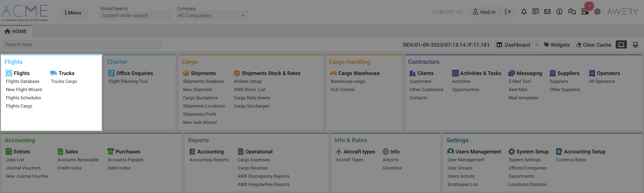Open the Widgets button
644x193 pixels.
tap(557, 45)
